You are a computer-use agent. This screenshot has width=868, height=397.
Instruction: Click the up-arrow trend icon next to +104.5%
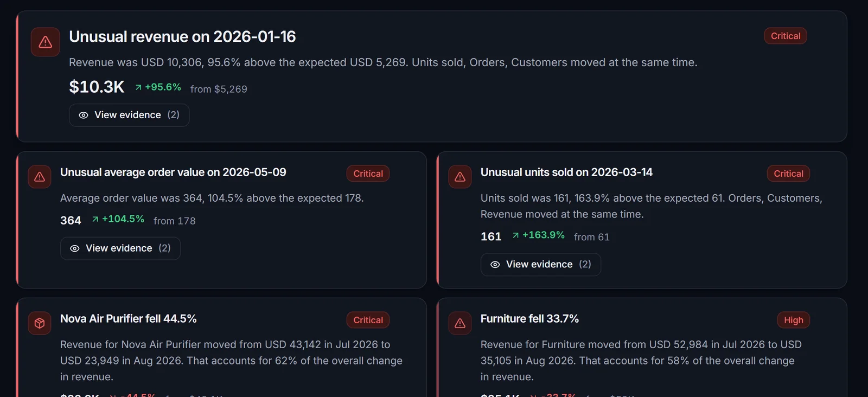[95, 219]
